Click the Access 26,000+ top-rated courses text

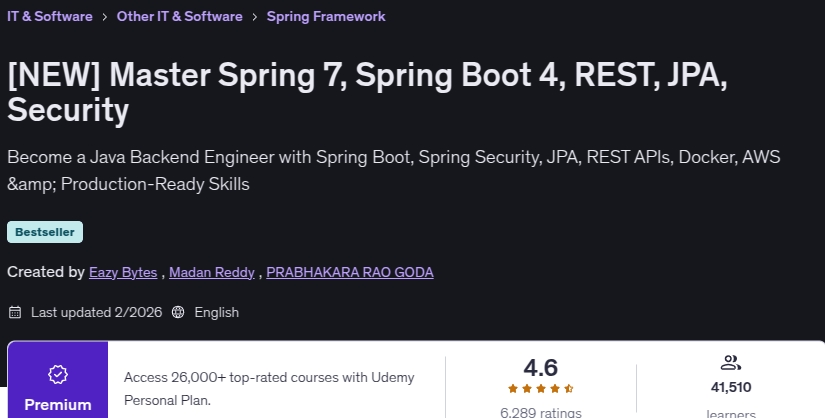269,389
